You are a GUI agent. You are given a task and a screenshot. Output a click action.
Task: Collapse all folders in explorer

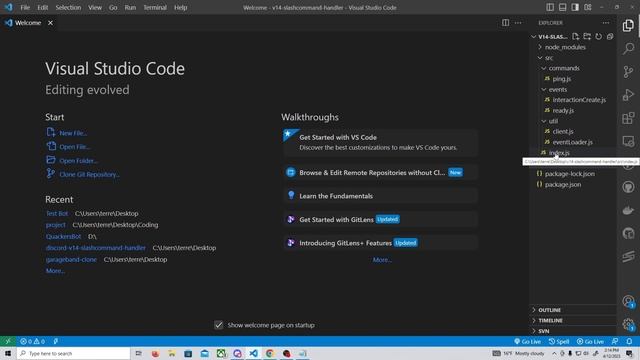pos(610,36)
